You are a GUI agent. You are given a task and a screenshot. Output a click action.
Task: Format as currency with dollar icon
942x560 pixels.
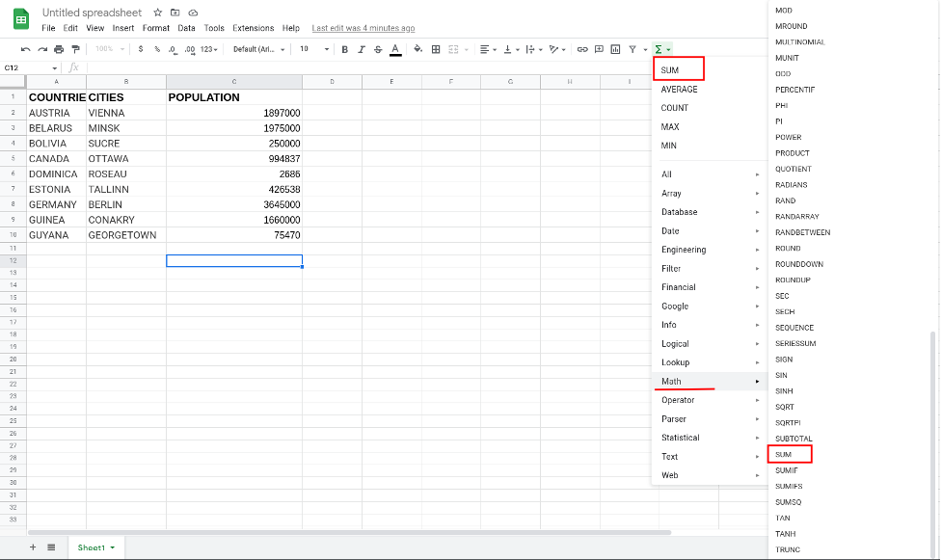(x=141, y=49)
